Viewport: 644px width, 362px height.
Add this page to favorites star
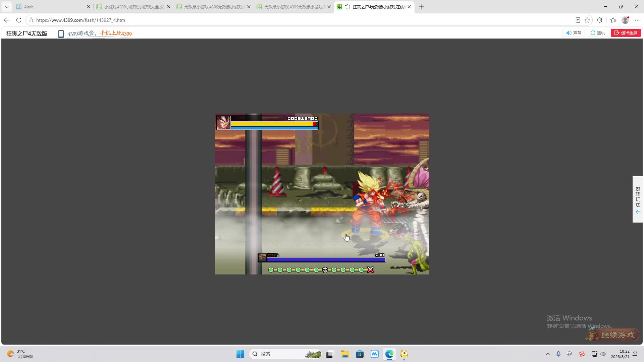pyautogui.click(x=587, y=20)
